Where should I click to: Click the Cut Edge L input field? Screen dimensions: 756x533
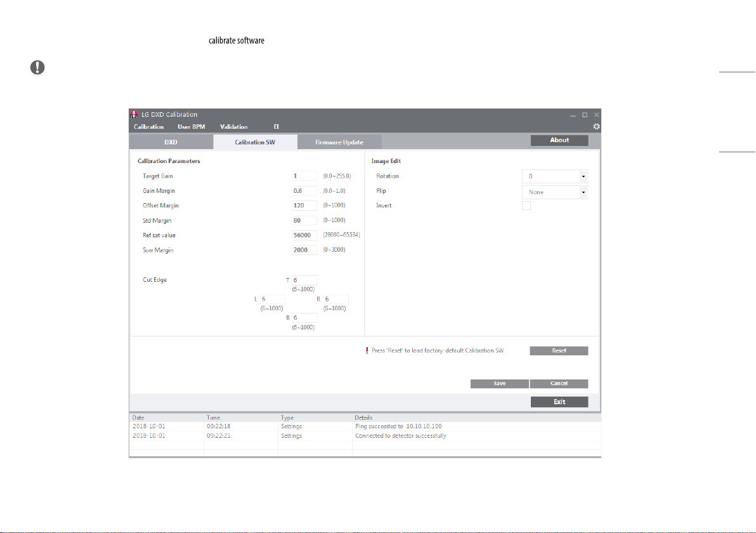click(273, 299)
